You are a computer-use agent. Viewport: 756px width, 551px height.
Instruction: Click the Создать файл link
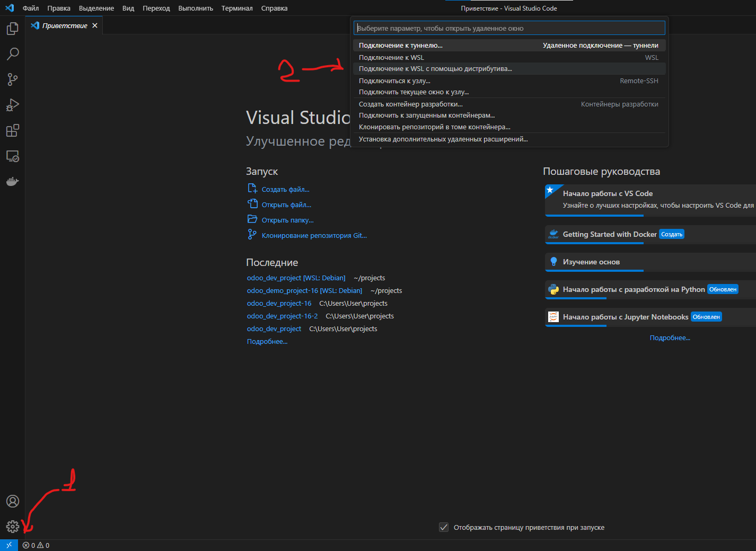285,189
